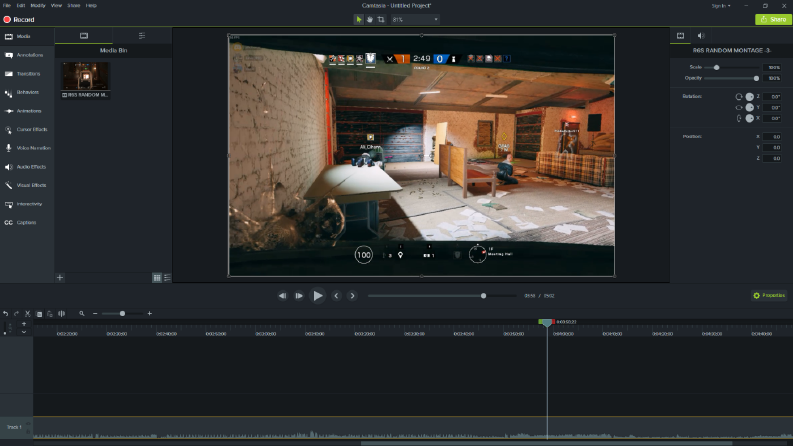Open the Modify menu

(37, 6)
